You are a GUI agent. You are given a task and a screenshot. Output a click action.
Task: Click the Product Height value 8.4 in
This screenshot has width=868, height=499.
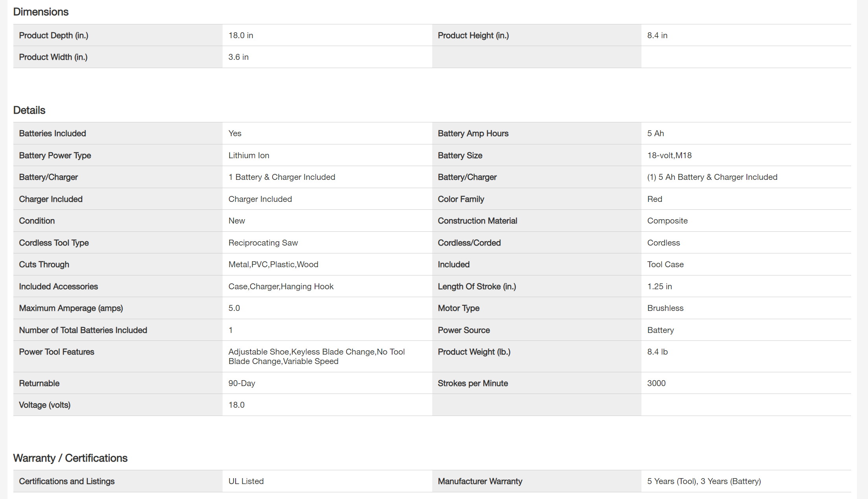(x=657, y=35)
